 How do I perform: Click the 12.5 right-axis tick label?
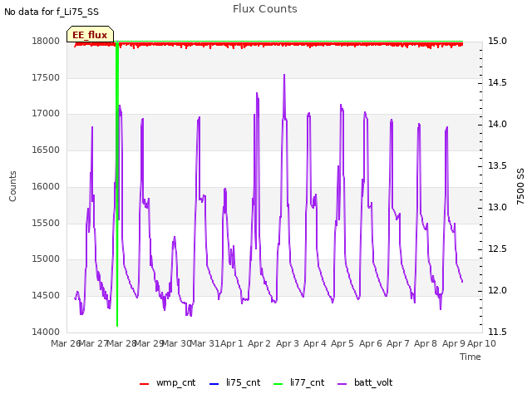tap(497, 249)
